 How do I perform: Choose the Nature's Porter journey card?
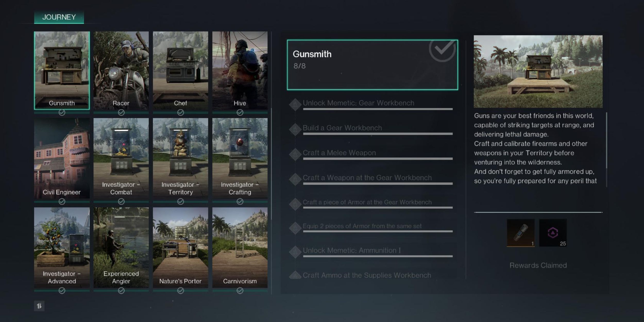(x=180, y=248)
